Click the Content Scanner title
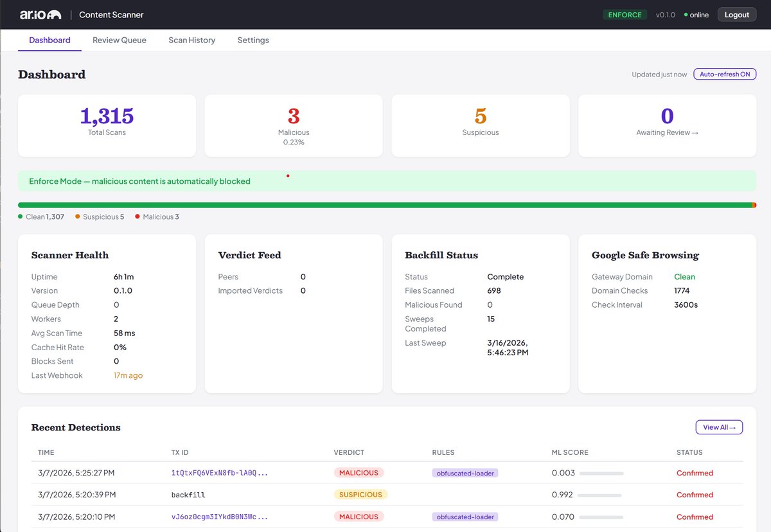This screenshot has height=532, width=771. [111, 15]
